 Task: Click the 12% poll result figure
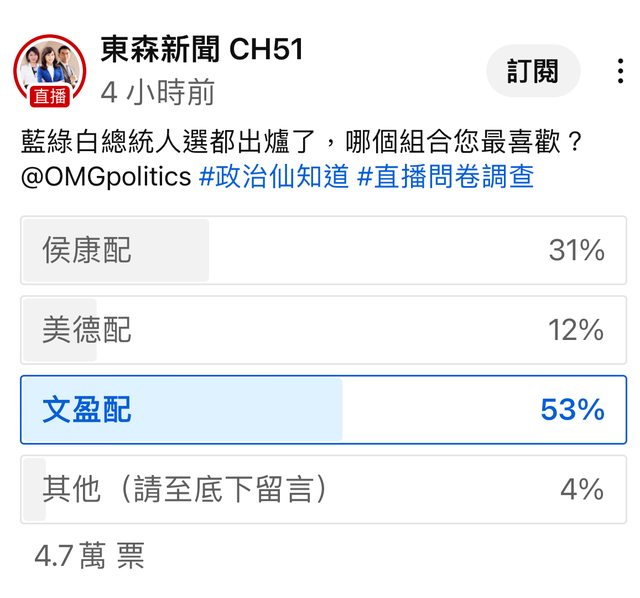(x=576, y=330)
